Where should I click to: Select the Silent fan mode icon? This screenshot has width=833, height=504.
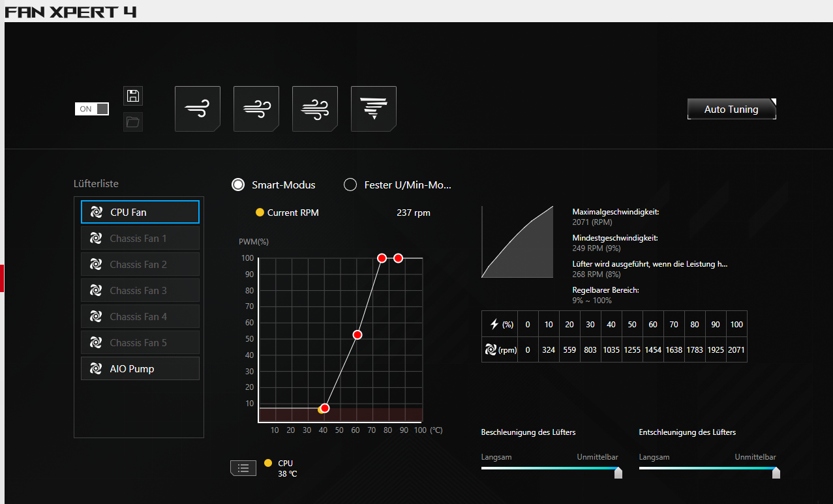point(198,109)
